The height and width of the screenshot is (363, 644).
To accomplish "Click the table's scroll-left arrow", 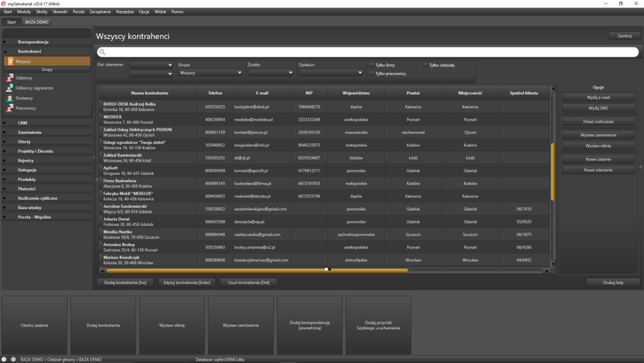I will [102, 271].
